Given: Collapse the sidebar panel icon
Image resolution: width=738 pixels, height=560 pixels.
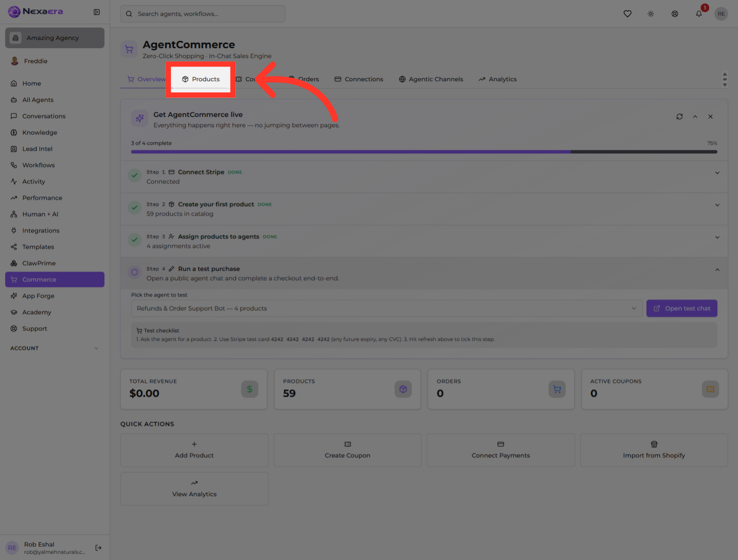Looking at the screenshot, I should point(97,12).
